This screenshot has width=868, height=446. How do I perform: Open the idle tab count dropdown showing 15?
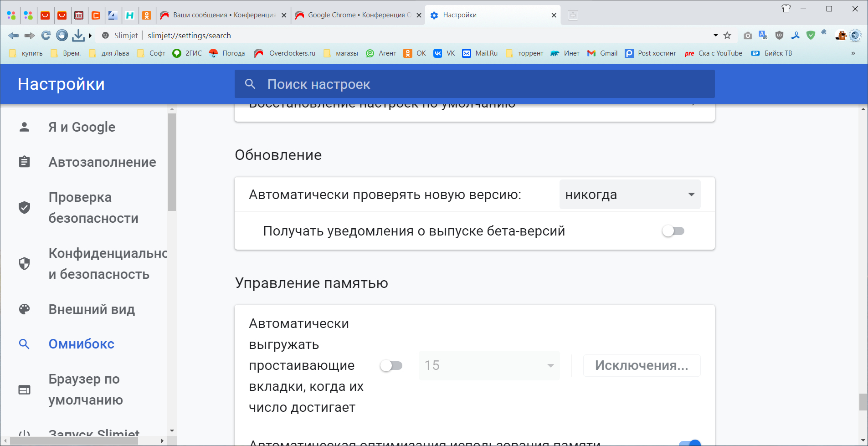click(489, 365)
